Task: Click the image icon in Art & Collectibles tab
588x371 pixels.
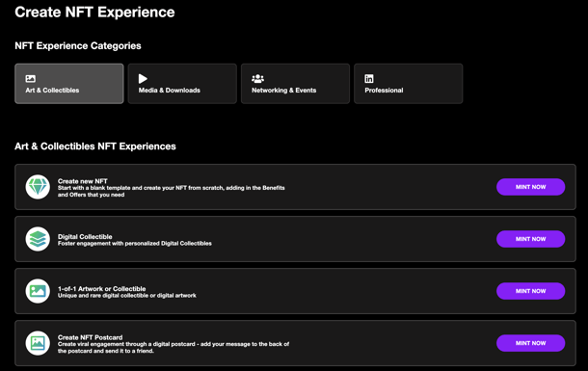Action: [x=31, y=79]
